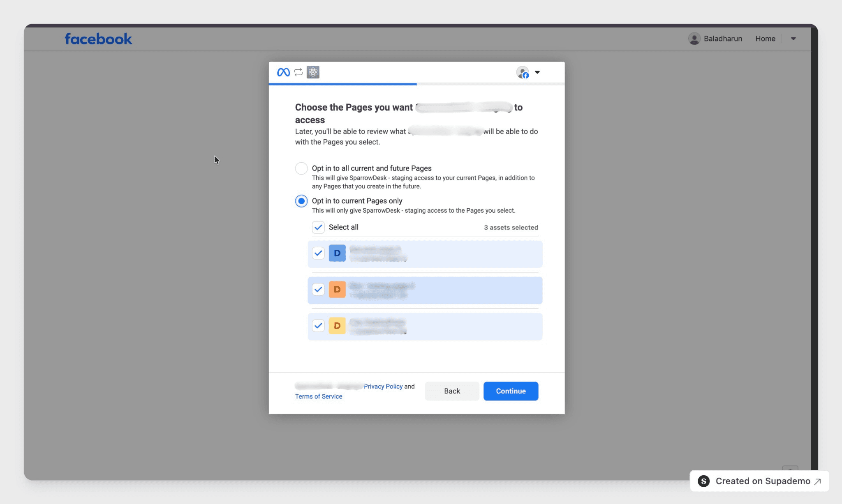This screenshot has width=842, height=504.
Task: Open the Terms of Service link
Action: click(319, 396)
